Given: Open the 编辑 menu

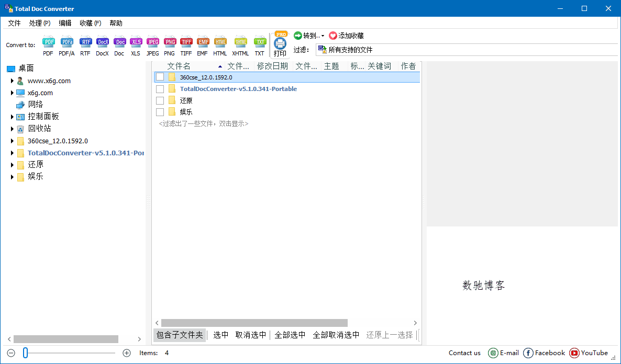Looking at the screenshot, I should pyautogui.click(x=65, y=23).
